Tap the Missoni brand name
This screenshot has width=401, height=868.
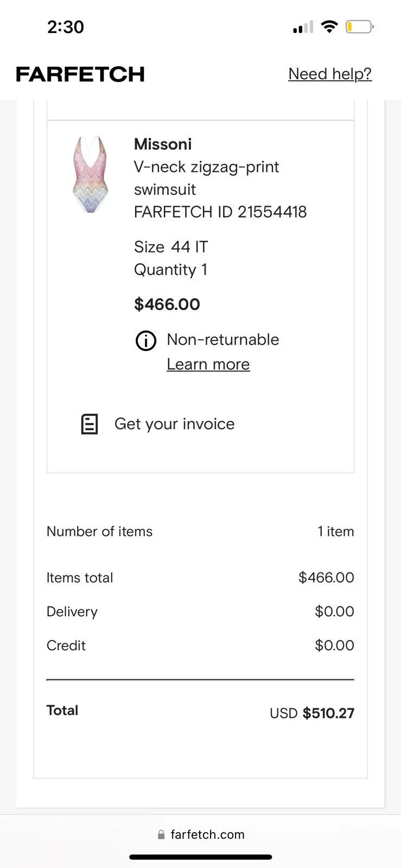163,144
